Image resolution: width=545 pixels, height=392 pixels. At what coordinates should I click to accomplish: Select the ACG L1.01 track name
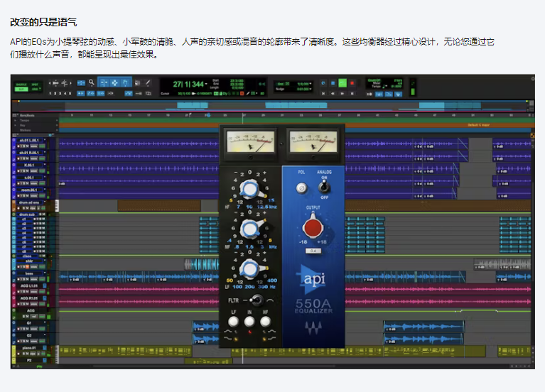tap(29, 285)
